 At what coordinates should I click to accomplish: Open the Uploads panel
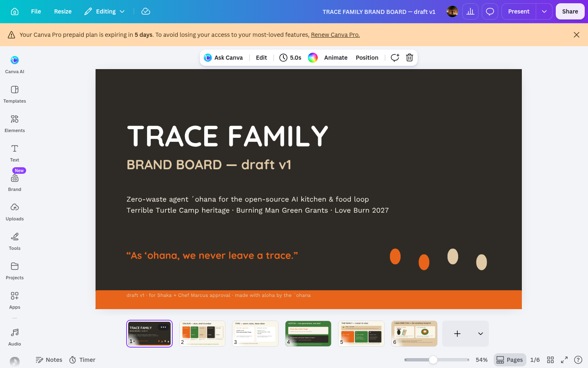15,212
